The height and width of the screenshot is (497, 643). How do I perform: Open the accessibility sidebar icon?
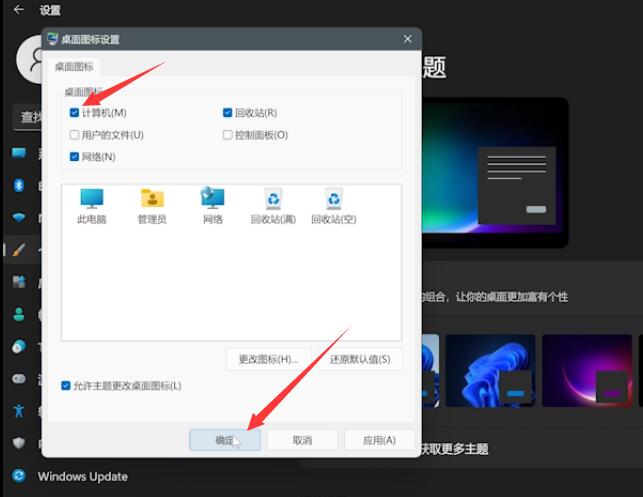[x=19, y=411]
